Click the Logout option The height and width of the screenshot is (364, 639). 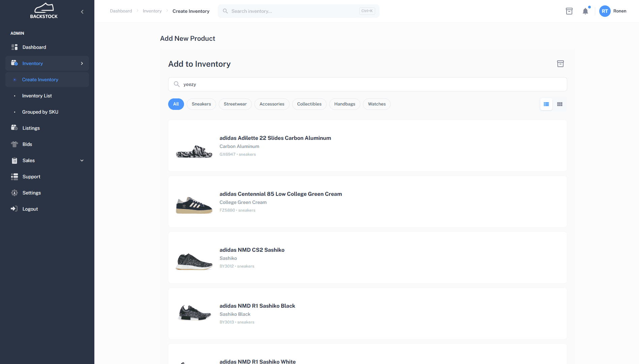(x=30, y=209)
